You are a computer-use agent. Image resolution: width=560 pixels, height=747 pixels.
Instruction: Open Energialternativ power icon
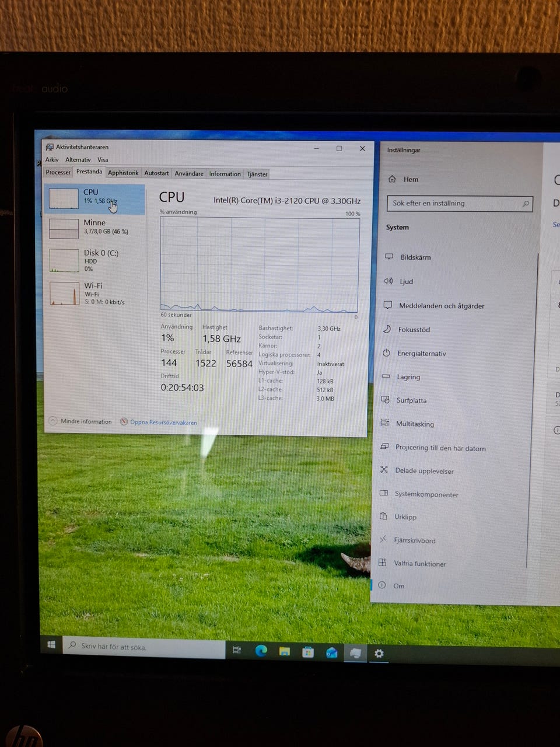(x=386, y=353)
